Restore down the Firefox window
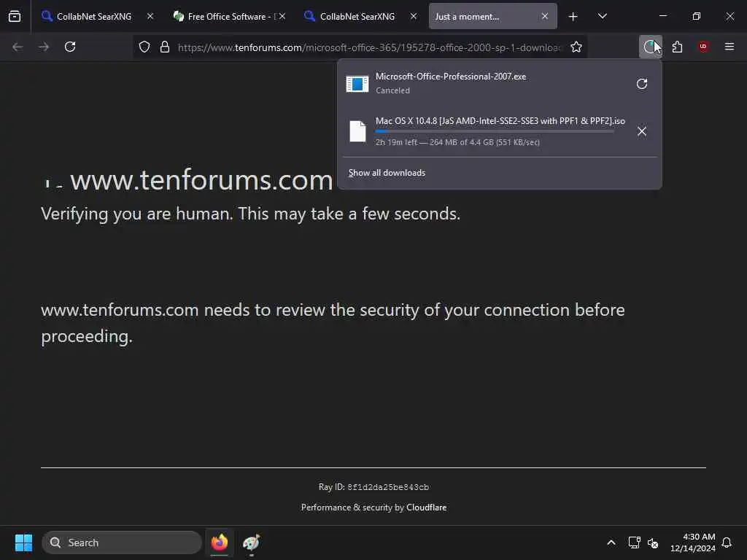This screenshot has width=747, height=560. click(x=696, y=16)
